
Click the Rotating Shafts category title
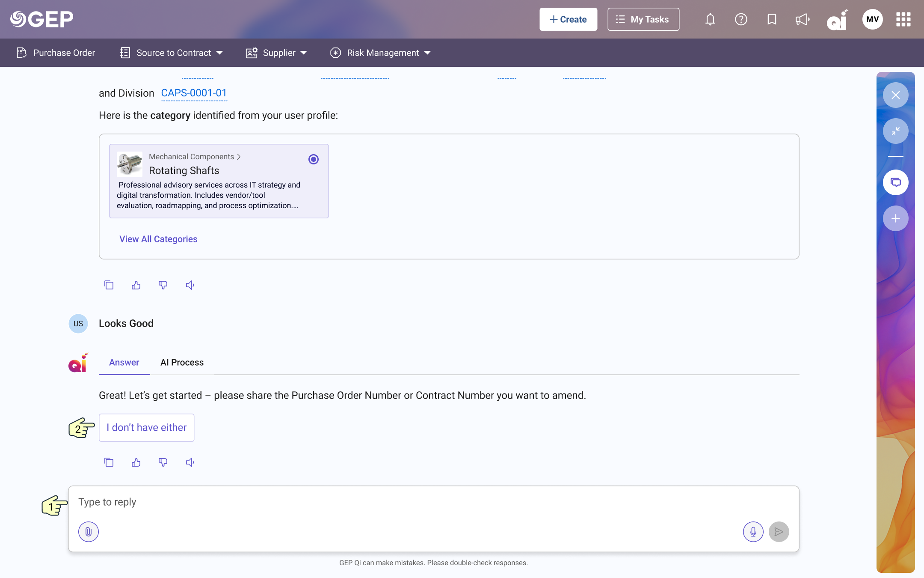[x=184, y=170]
